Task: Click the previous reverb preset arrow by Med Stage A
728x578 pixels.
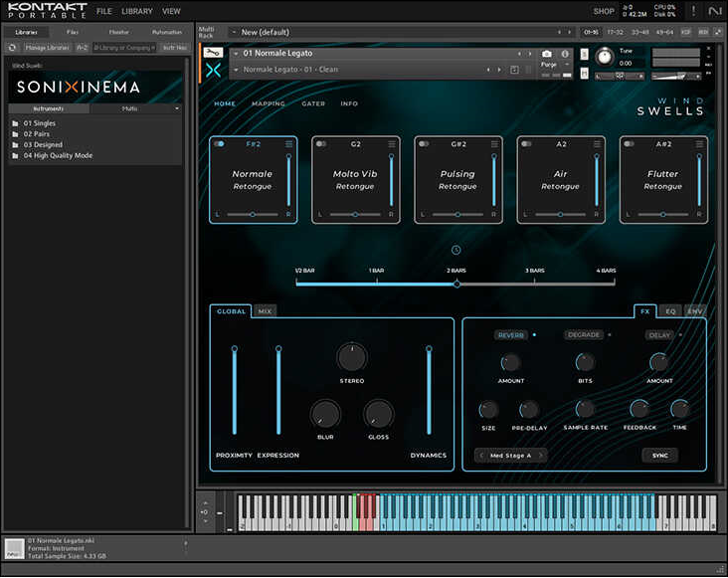Action: [x=481, y=456]
